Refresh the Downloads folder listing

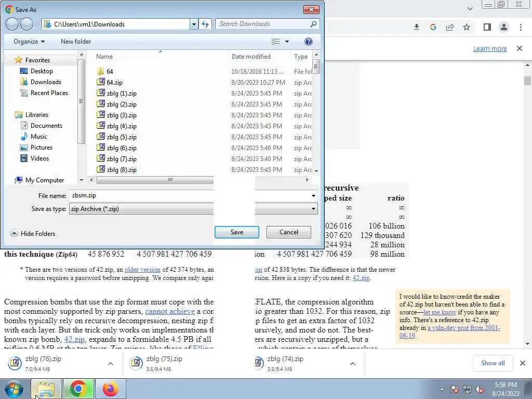pyautogui.click(x=205, y=24)
